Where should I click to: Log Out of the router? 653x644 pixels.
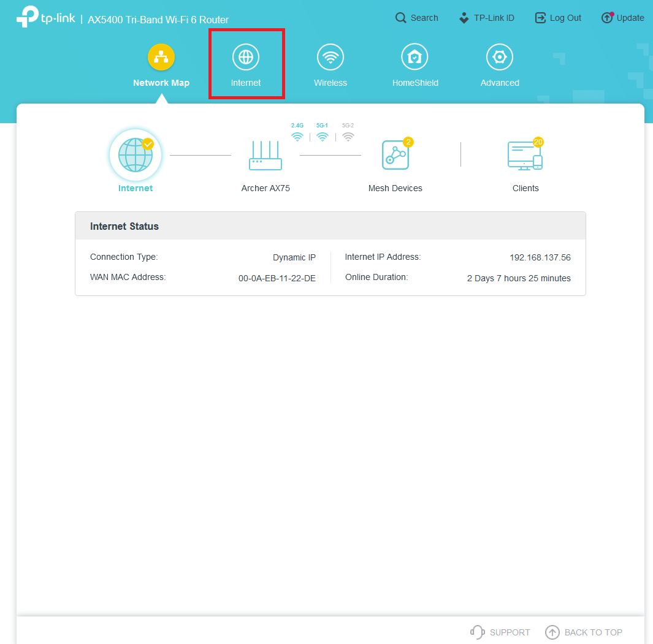(x=558, y=18)
